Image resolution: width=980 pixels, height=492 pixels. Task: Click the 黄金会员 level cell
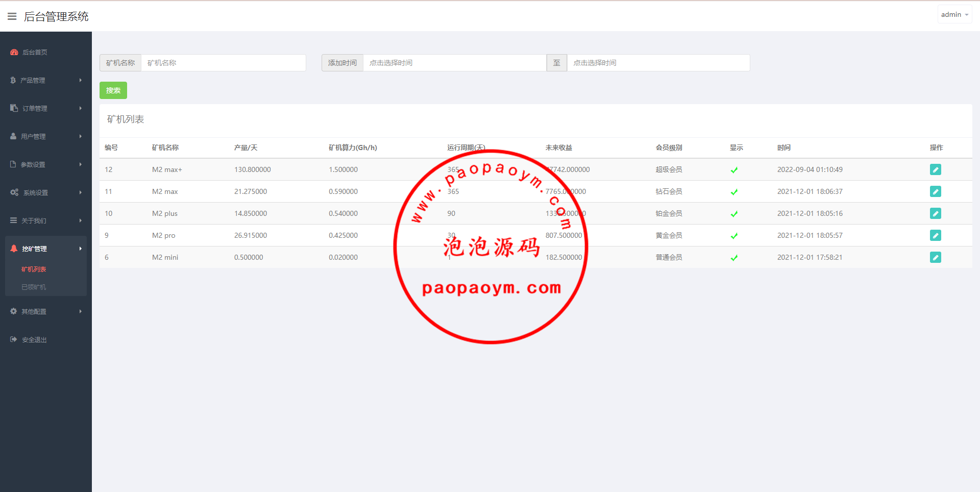click(669, 235)
